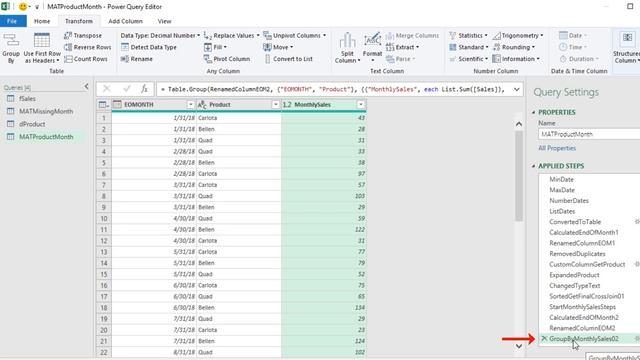The width and height of the screenshot is (640, 360).
Task: Reverse the table rows
Action: click(88, 47)
